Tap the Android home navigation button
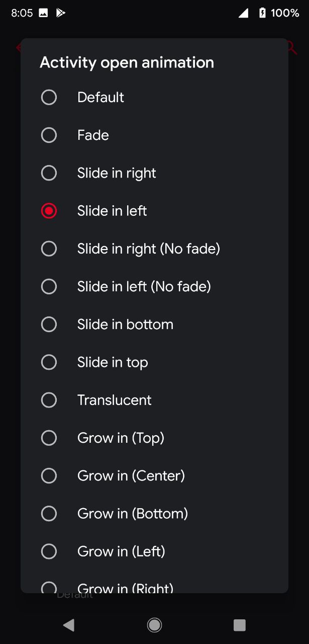This screenshot has height=644, width=309. click(154, 625)
